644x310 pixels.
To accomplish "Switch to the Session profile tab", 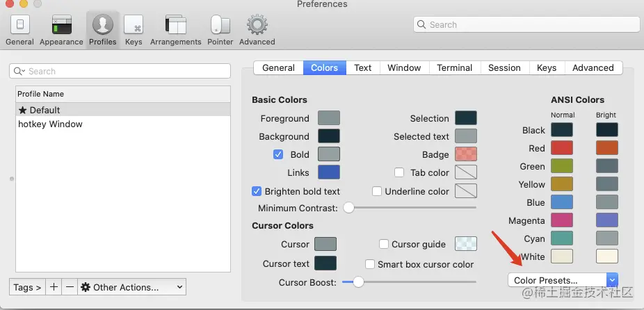I will tap(504, 67).
